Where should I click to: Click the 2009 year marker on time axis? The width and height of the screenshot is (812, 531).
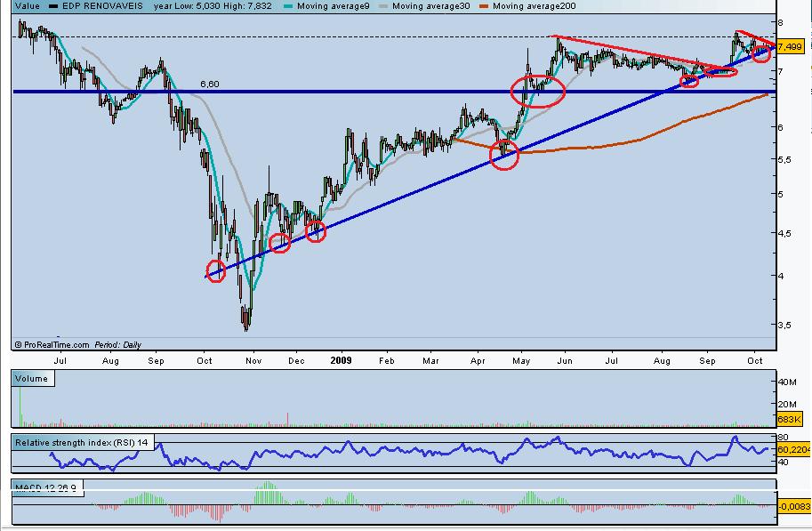coord(341,360)
